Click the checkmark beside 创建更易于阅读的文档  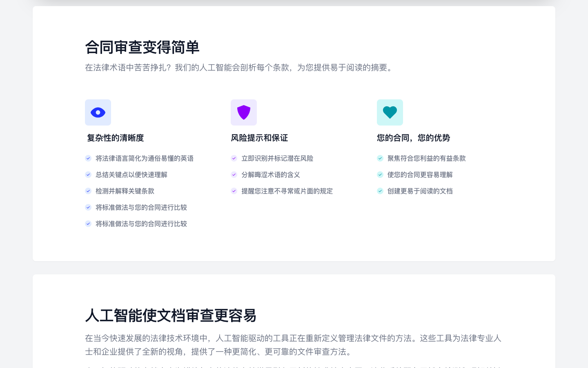click(x=380, y=191)
